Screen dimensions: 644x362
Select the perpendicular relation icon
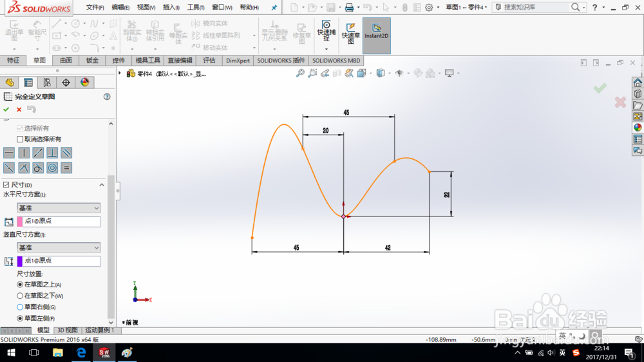coord(52,153)
